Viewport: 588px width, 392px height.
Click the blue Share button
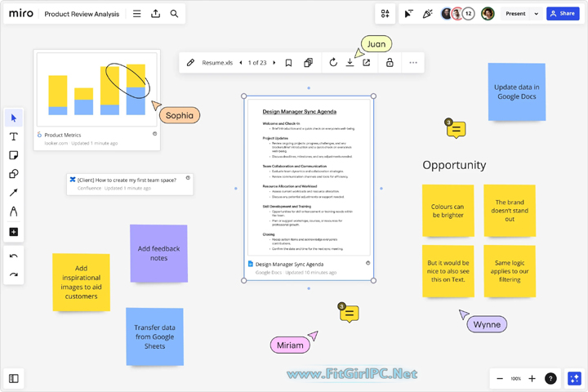tap(562, 14)
